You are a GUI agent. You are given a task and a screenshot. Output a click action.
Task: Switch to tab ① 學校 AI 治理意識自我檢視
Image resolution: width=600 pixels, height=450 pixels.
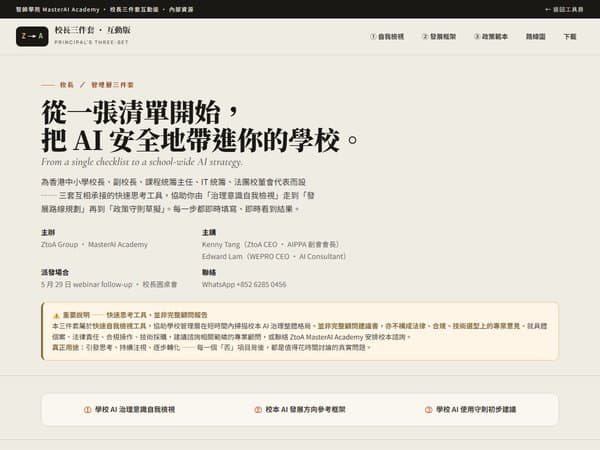click(x=130, y=409)
